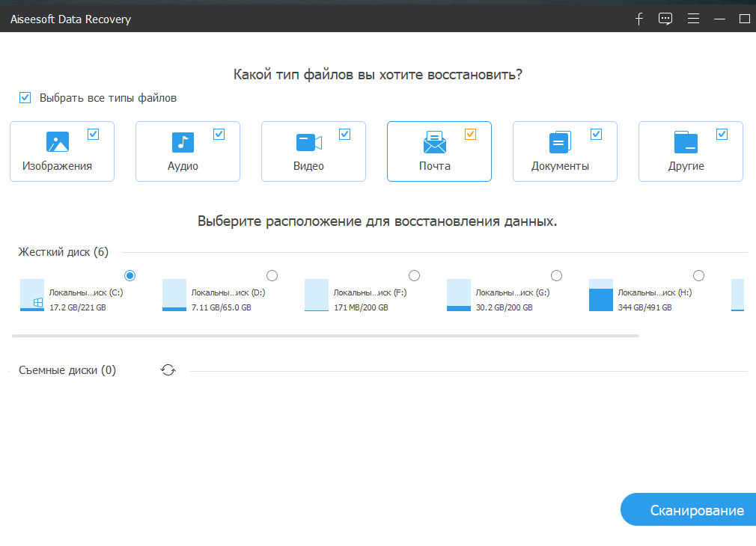Image resolution: width=756 pixels, height=546 pixels.
Task: Click the G: drive usage icon
Action: point(459,295)
